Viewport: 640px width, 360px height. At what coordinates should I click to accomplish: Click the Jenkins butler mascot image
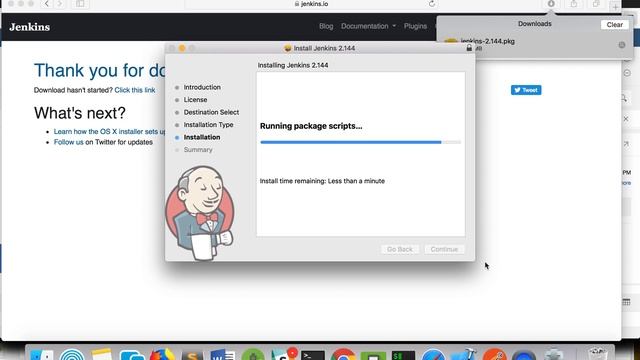pyautogui.click(x=200, y=212)
